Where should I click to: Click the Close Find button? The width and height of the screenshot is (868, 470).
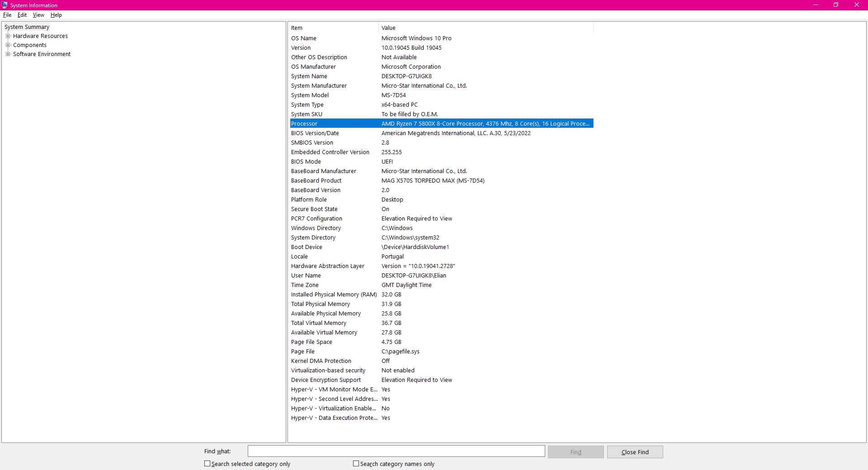pos(635,452)
